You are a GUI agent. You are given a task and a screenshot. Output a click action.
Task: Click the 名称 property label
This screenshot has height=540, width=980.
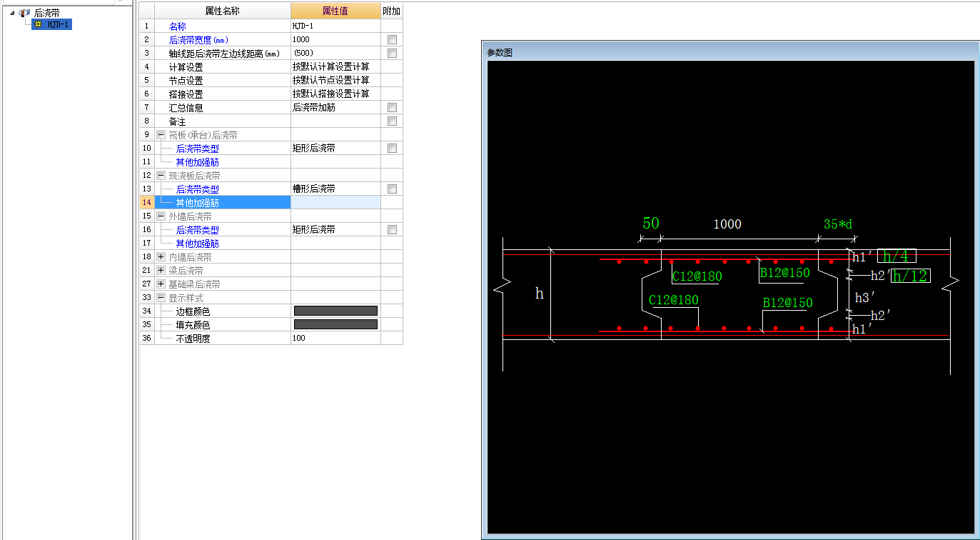[x=178, y=26]
